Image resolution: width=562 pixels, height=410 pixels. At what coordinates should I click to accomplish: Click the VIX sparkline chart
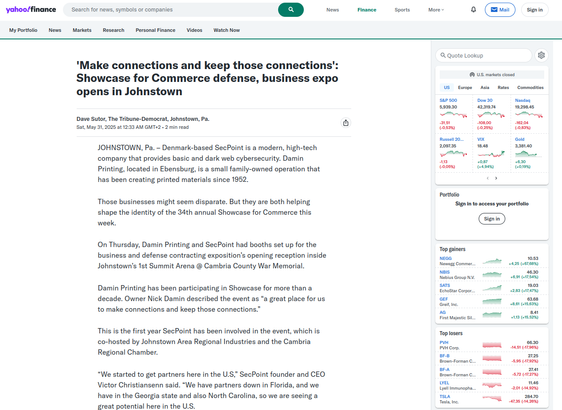click(491, 154)
